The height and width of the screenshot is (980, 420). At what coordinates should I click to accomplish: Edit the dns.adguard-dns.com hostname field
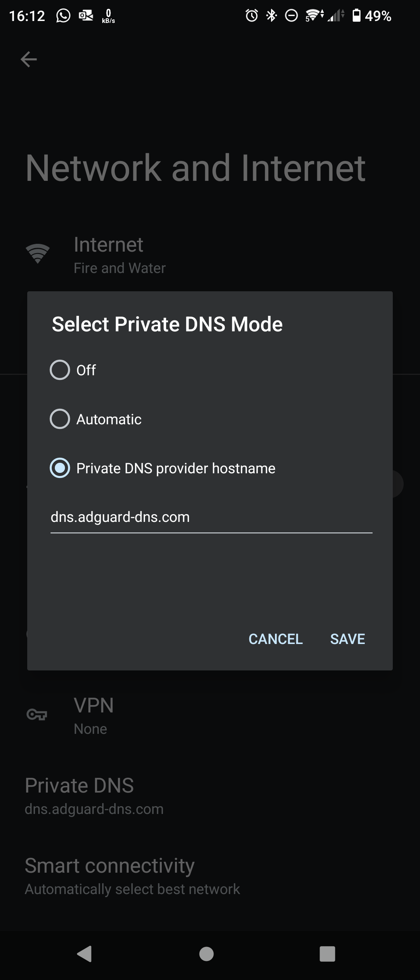tap(211, 518)
